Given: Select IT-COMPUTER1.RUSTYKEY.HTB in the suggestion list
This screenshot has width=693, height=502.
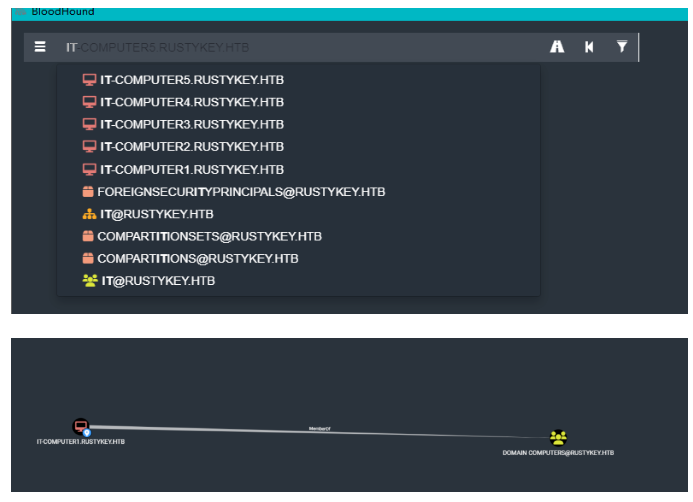Looking at the screenshot, I should (x=298, y=170).
